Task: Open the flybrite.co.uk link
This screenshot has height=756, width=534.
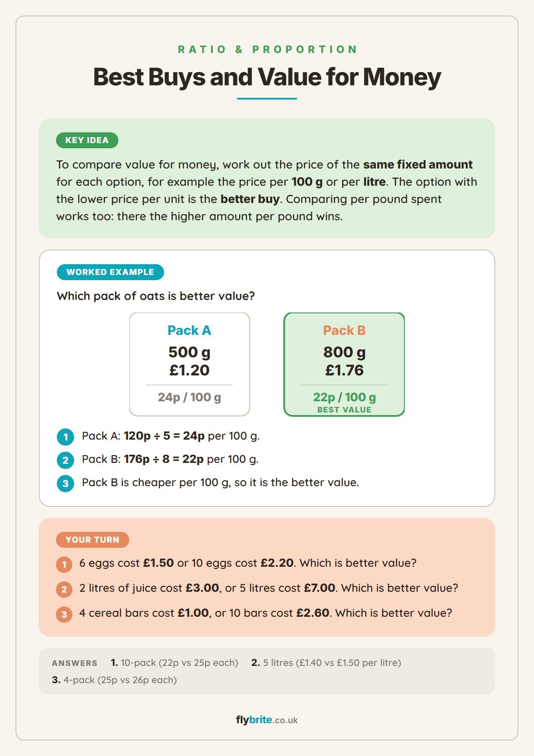Action: pyautogui.click(x=267, y=720)
